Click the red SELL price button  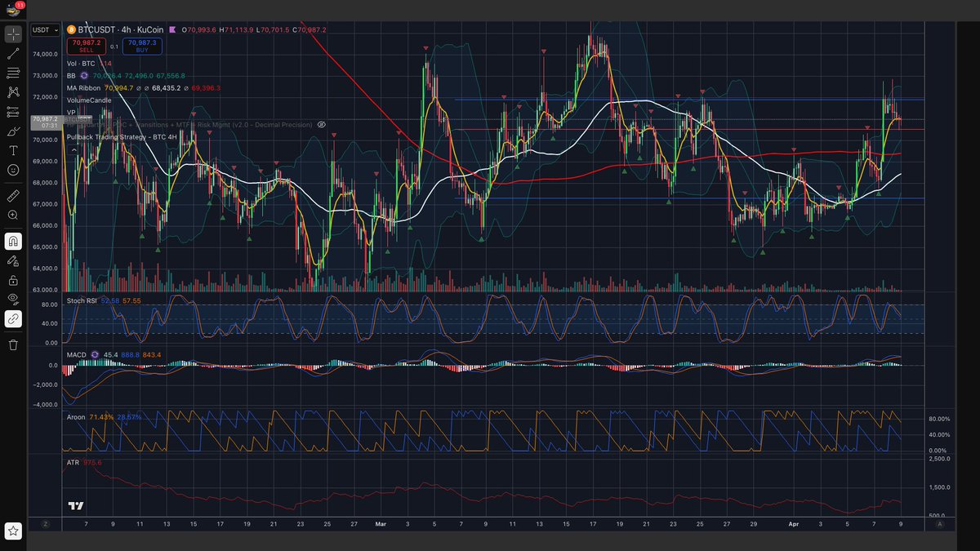click(x=86, y=46)
